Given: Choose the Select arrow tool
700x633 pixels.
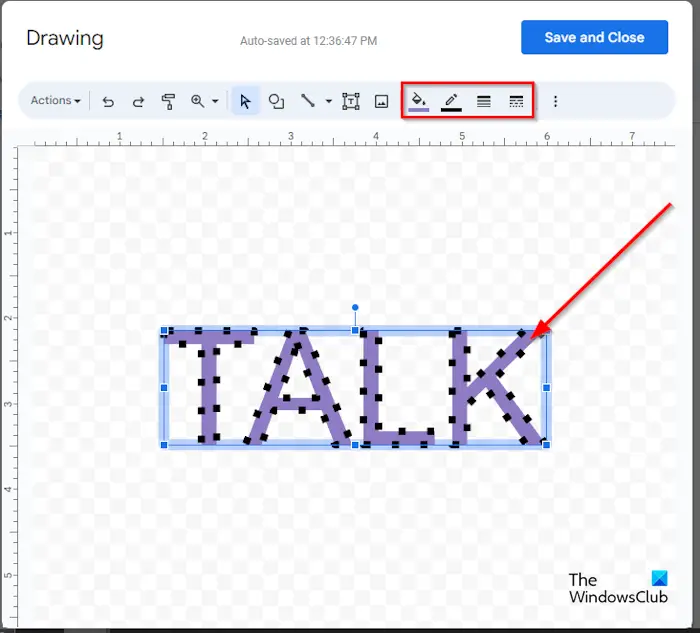Looking at the screenshot, I should pos(245,101).
